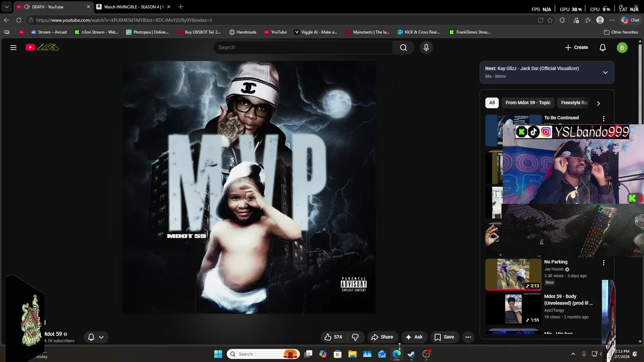Viewport: 644px width, 362px height.
Task: Open Buy OBSBOT Tail 2 bookmark
Action: point(199,32)
